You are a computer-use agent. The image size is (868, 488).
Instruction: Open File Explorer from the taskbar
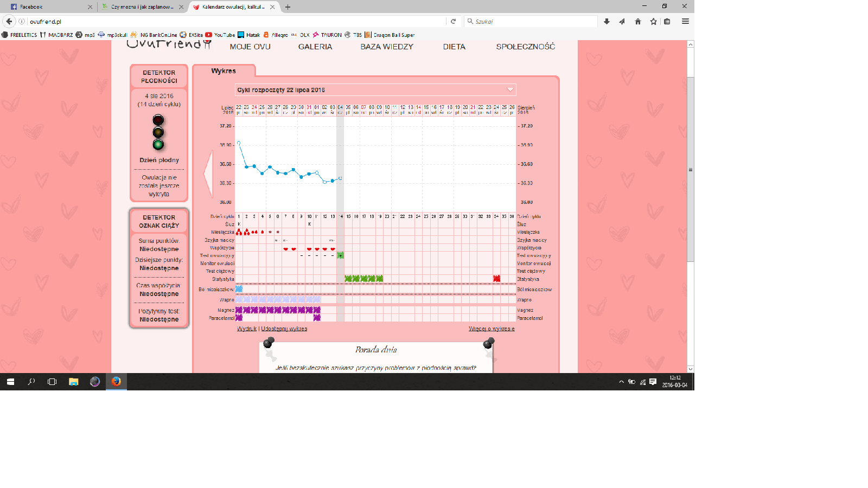click(74, 382)
